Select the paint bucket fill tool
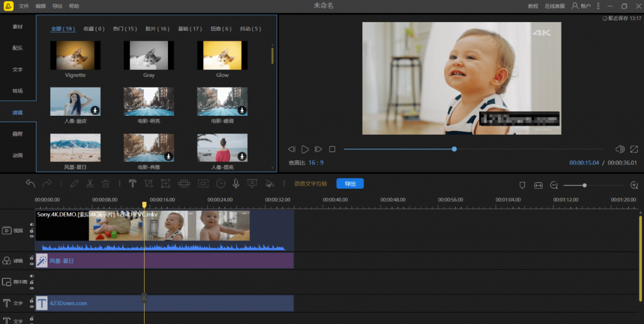The width and height of the screenshot is (644, 324). (269, 184)
